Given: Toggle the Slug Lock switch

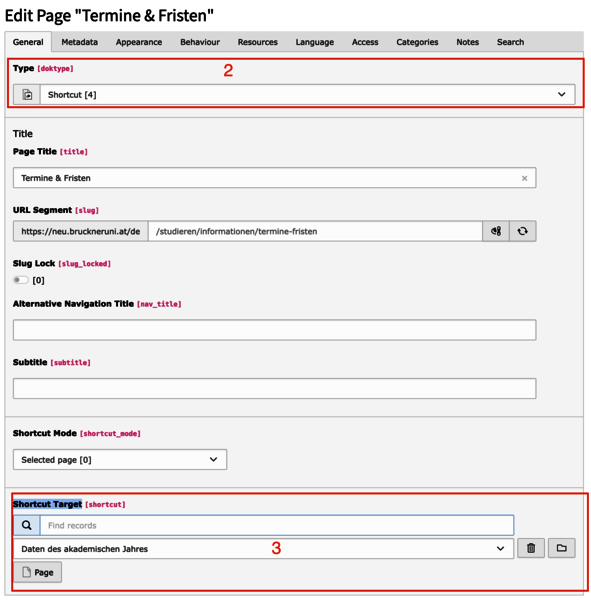Looking at the screenshot, I should pyautogui.click(x=21, y=280).
